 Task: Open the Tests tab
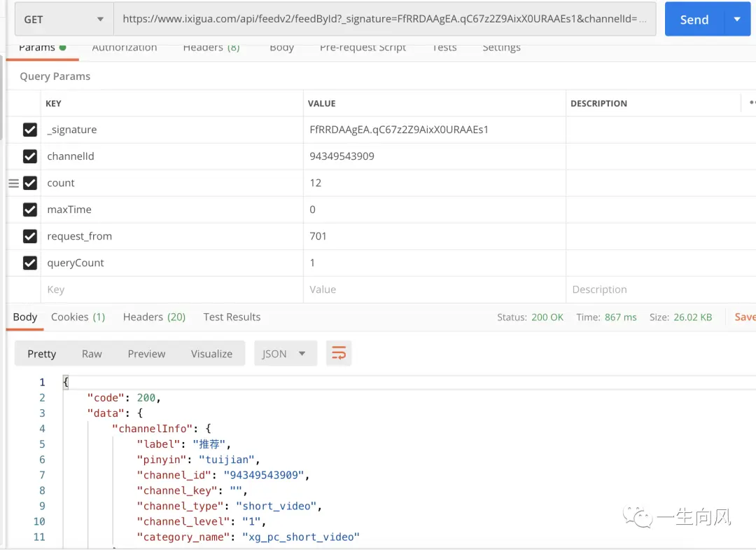point(444,48)
